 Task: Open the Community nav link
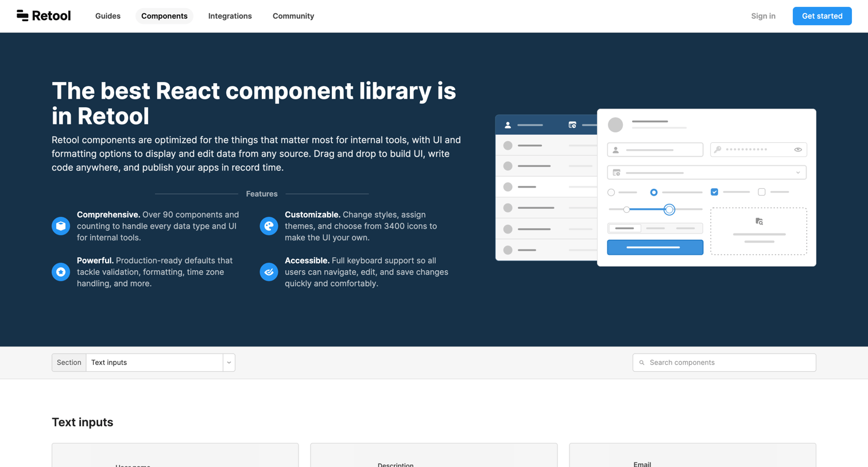coord(293,16)
